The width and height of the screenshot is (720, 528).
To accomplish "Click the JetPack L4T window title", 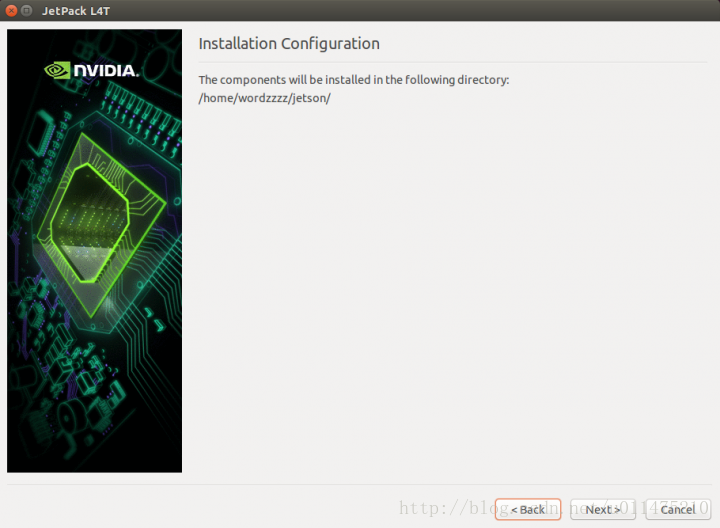I will click(76, 11).
